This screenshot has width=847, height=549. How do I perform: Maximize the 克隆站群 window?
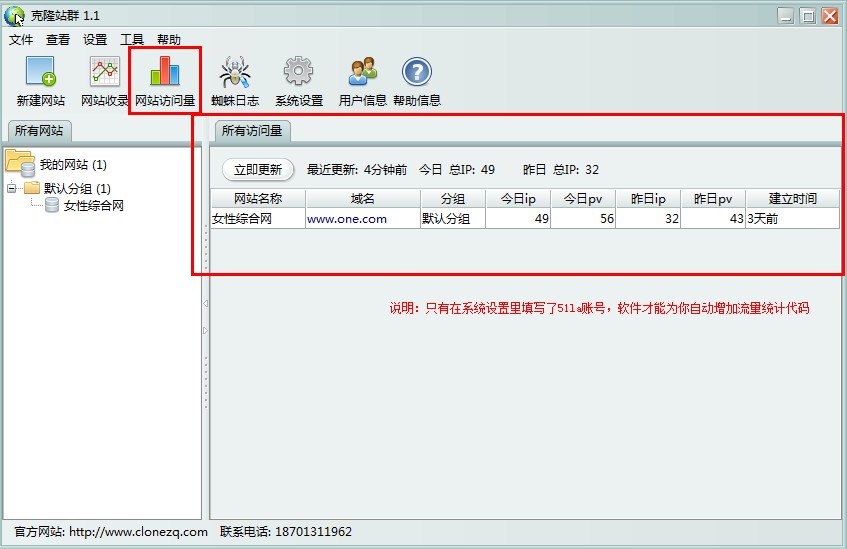coord(808,16)
